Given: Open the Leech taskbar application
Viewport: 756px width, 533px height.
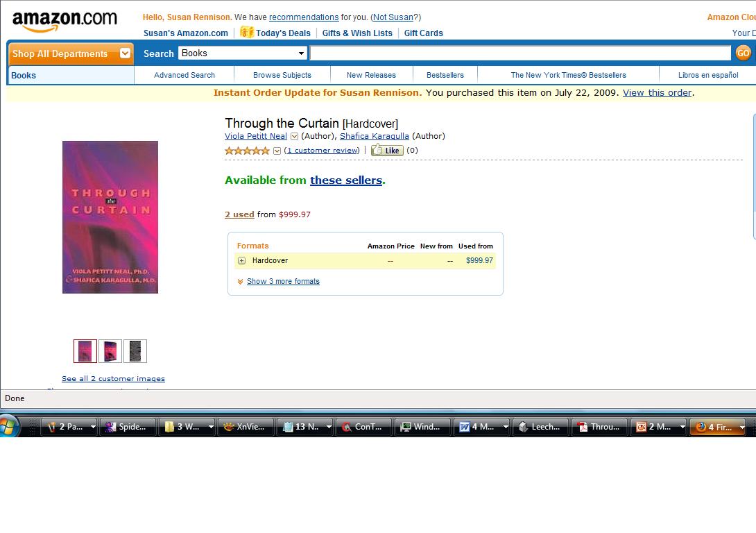Looking at the screenshot, I should click(x=540, y=426).
